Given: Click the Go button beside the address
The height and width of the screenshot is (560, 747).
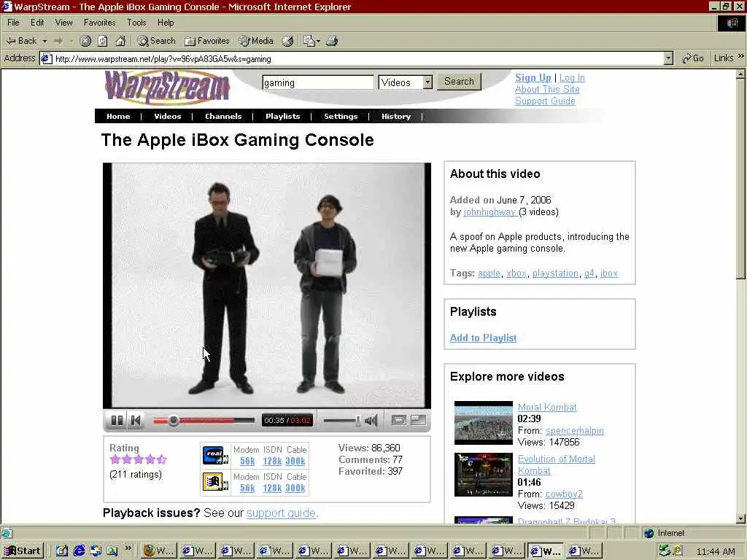Looking at the screenshot, I should point(693,58).
